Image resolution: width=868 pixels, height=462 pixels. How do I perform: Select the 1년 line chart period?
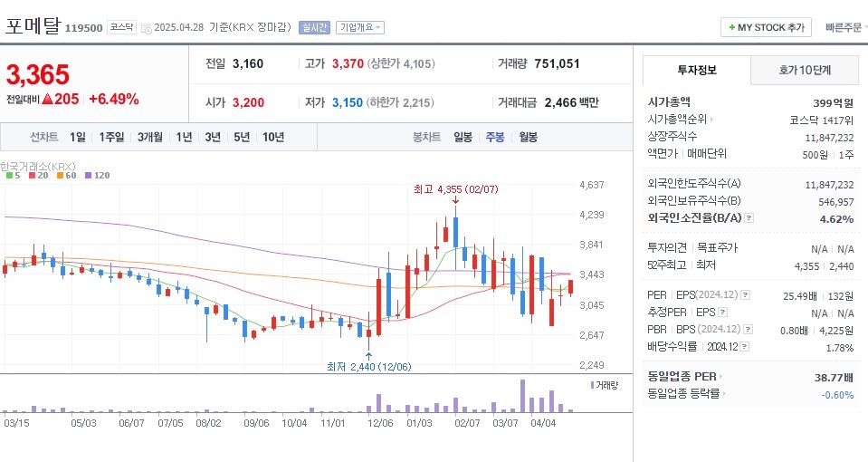tap(184, 137)
